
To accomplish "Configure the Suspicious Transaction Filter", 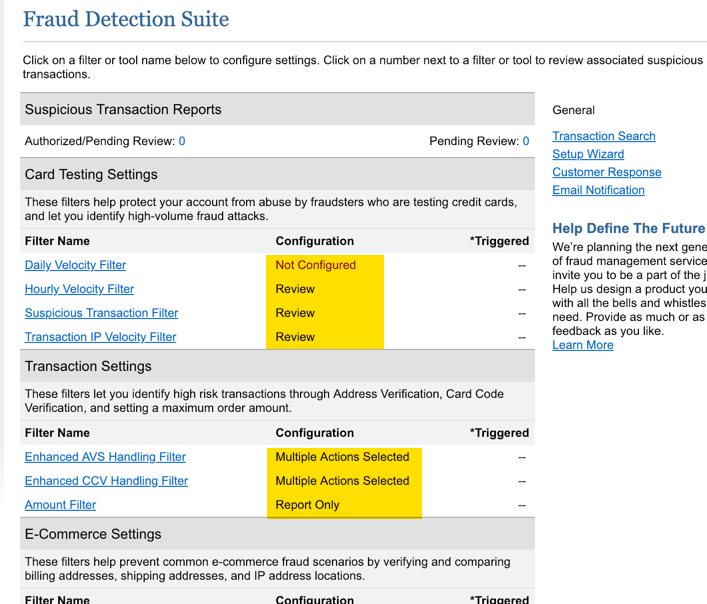I will point(101,313).
